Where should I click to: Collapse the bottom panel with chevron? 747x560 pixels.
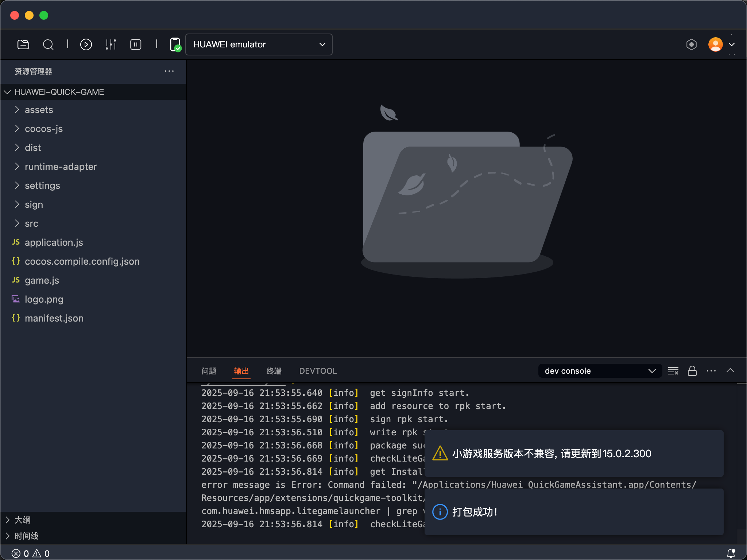pos(730,370)
